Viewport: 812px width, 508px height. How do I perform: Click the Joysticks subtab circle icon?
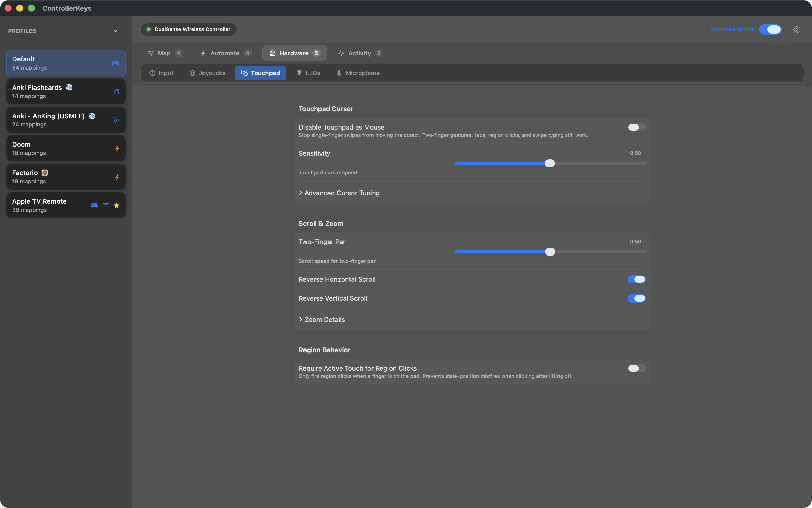coord(192,73)
